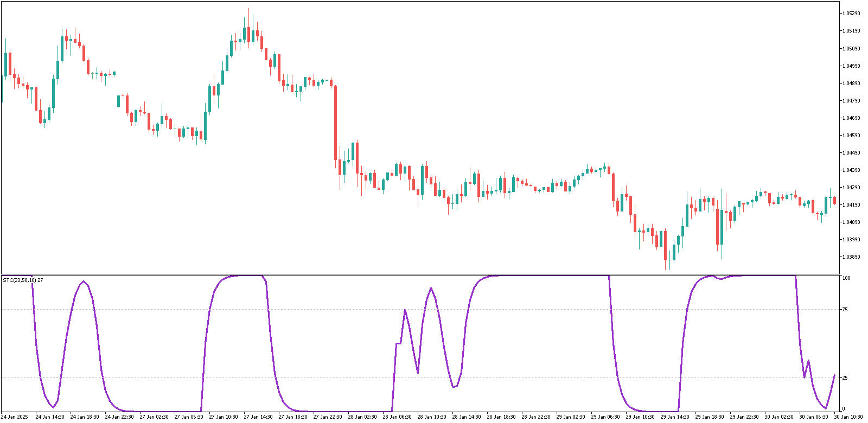Click the 24 Jan 2025 date label
Screen dimensions: 868x423
(15, 417)
